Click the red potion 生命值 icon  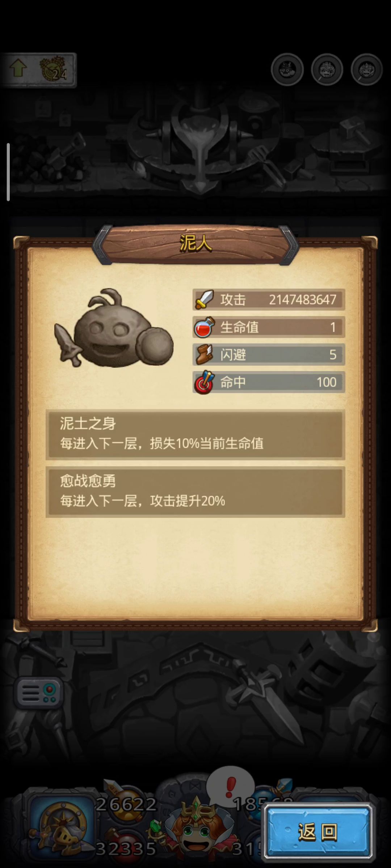[205, 327]
